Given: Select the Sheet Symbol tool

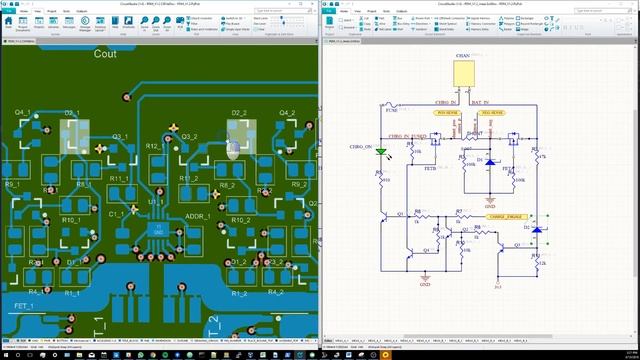Looking at the screenshot, I should pyautogui.click(x=445, y=24).
